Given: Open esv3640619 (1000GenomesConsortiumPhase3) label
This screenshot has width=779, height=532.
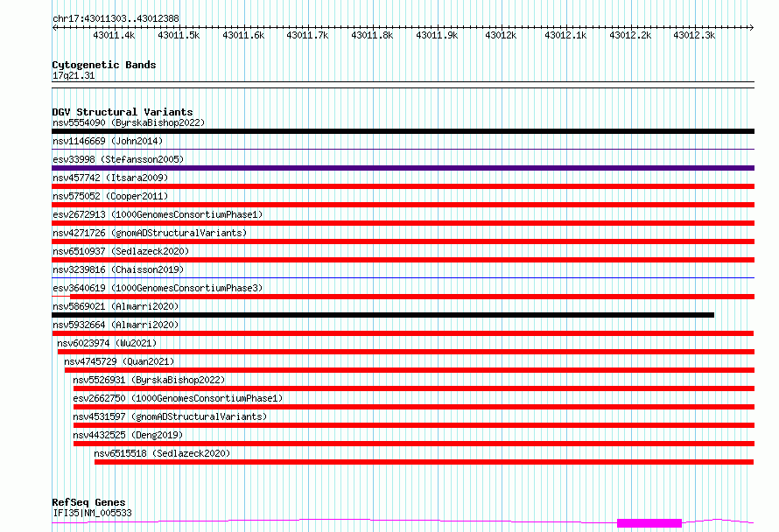Looking at the screenshot, I should 158,288.
